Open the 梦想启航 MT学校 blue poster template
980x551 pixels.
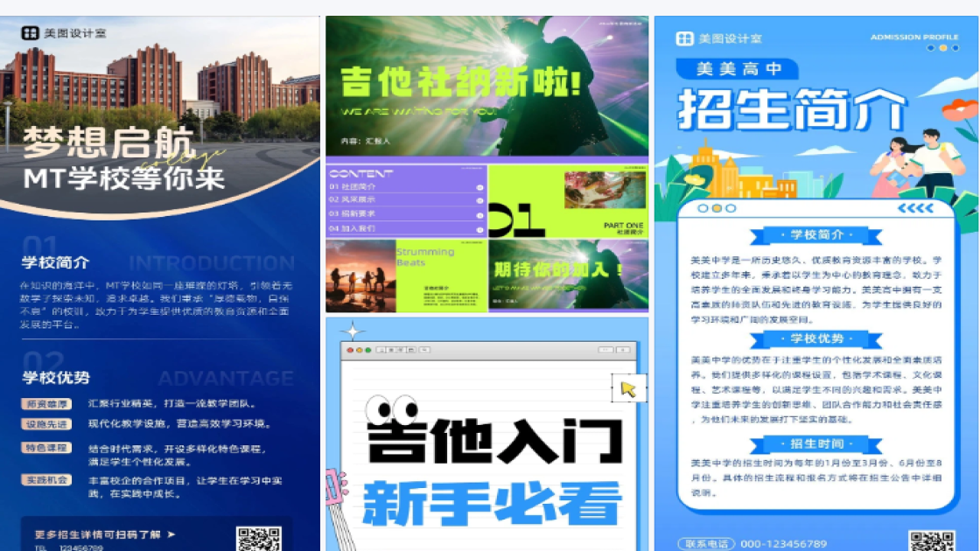[x=159, y=283]
